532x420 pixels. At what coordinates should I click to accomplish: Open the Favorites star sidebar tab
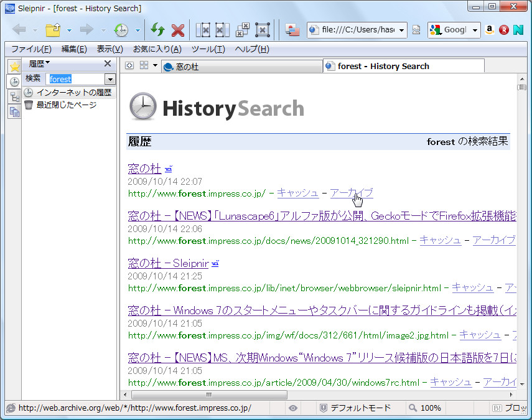(x=14, y=66)
